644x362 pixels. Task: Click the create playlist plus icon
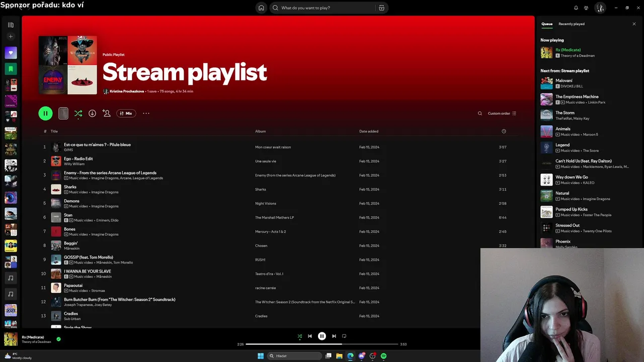coord(11,36)
